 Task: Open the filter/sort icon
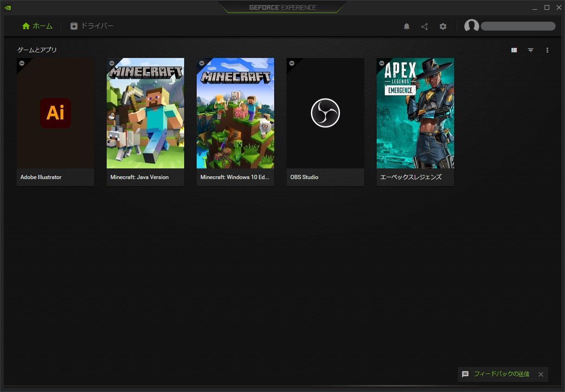coord(531,50)
